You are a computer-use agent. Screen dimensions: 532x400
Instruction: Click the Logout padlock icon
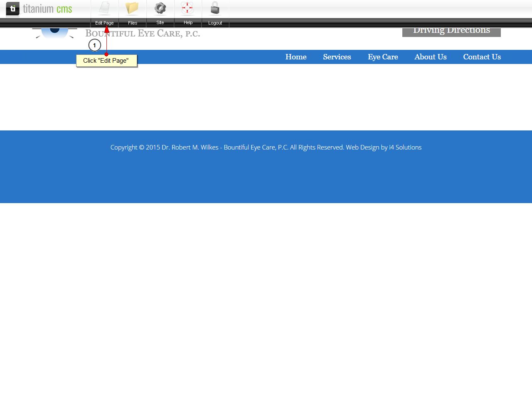coord(215,9)
